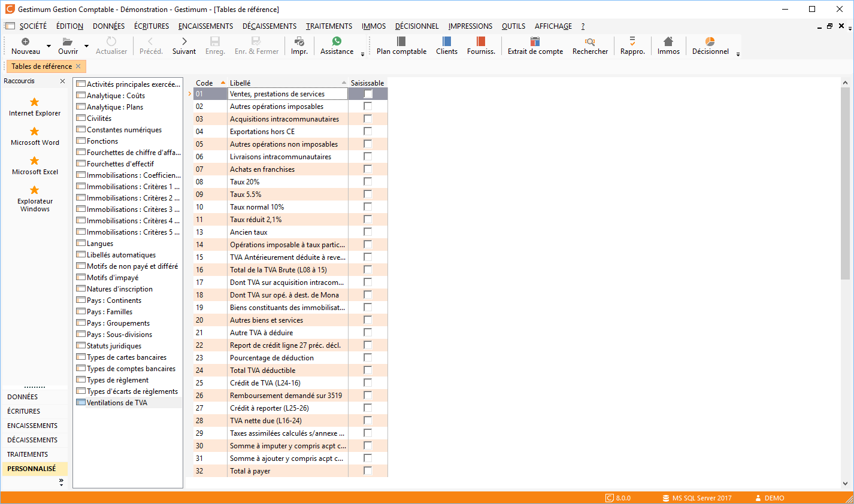Viewport: 854px width, 504px height.
Task: Select the PERSONNALISÉ navigation section
Action: coord(35,469)
